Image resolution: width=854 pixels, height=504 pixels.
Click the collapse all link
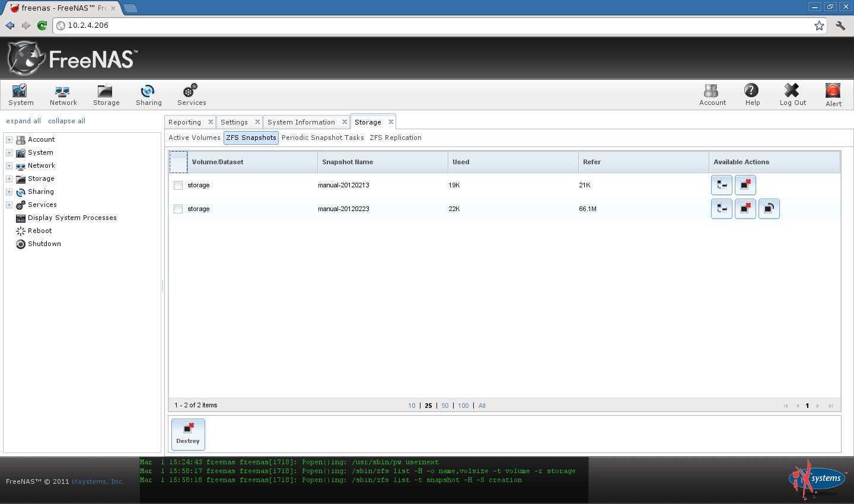point(66,121)
